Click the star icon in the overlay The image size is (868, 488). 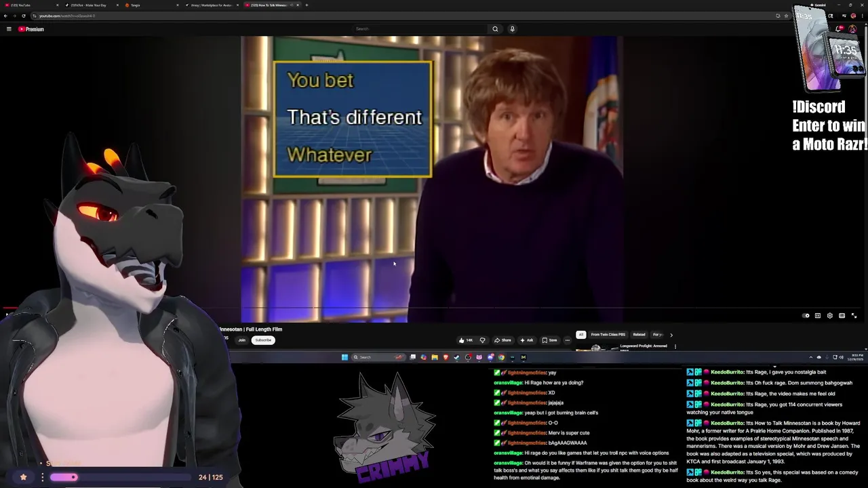(23, 477)
